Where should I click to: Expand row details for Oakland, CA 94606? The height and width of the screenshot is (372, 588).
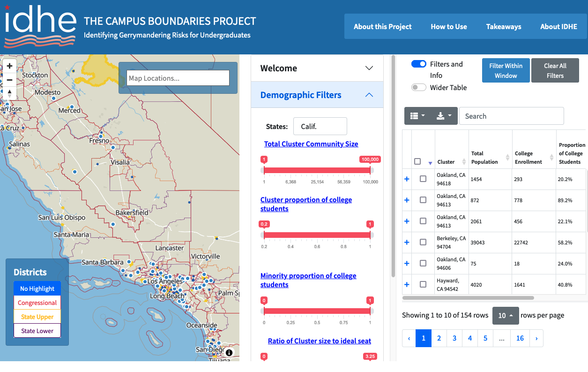tap(407, 264)
